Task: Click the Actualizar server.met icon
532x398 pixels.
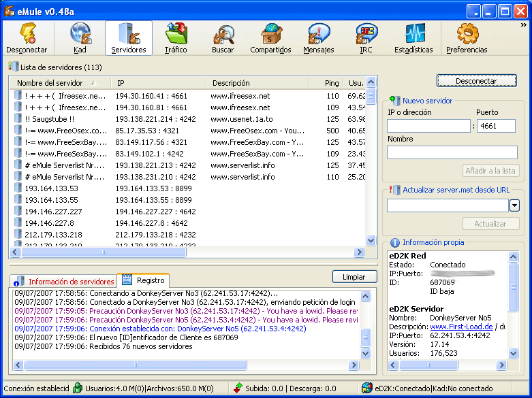Action: 394,190
